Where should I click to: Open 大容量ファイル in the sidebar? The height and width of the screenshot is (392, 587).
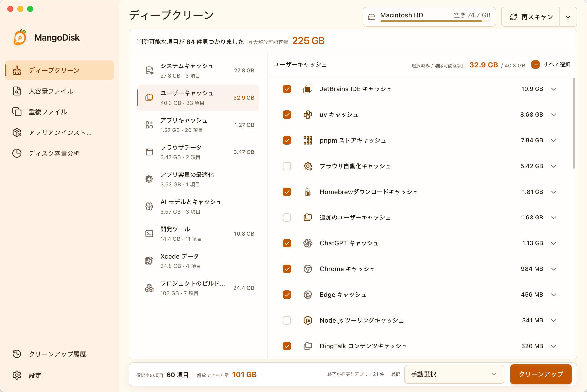[x=59, y=91]
